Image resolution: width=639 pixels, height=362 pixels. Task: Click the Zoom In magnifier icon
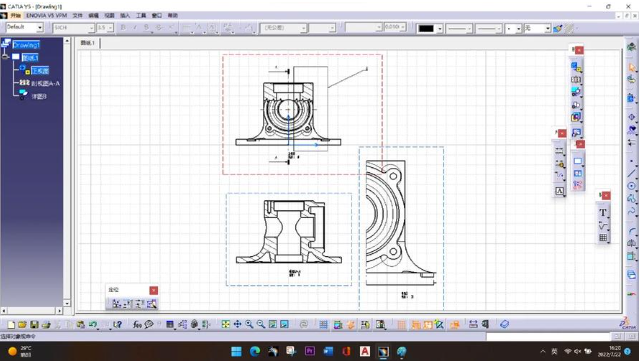tap(249, 324)
